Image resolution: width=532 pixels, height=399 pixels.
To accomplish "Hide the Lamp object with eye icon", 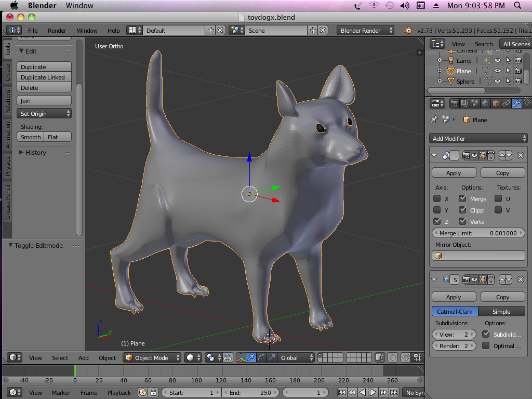I will 497,60.
